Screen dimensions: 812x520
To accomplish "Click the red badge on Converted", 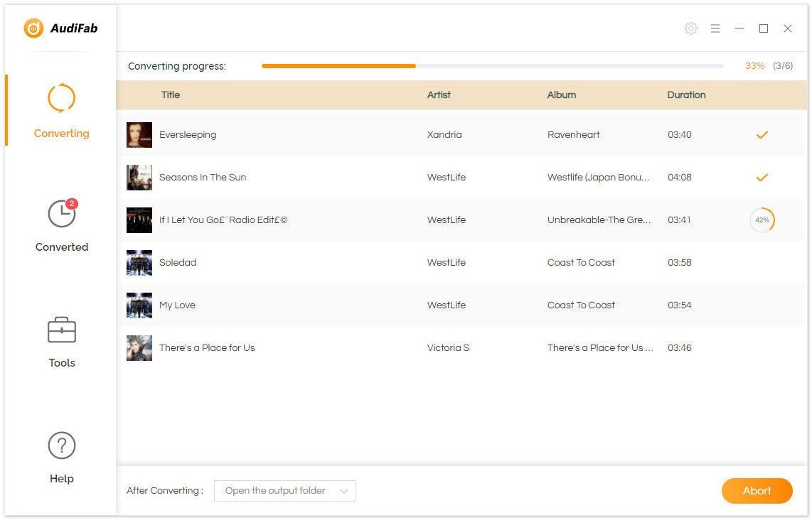I will tap(72, 204).
